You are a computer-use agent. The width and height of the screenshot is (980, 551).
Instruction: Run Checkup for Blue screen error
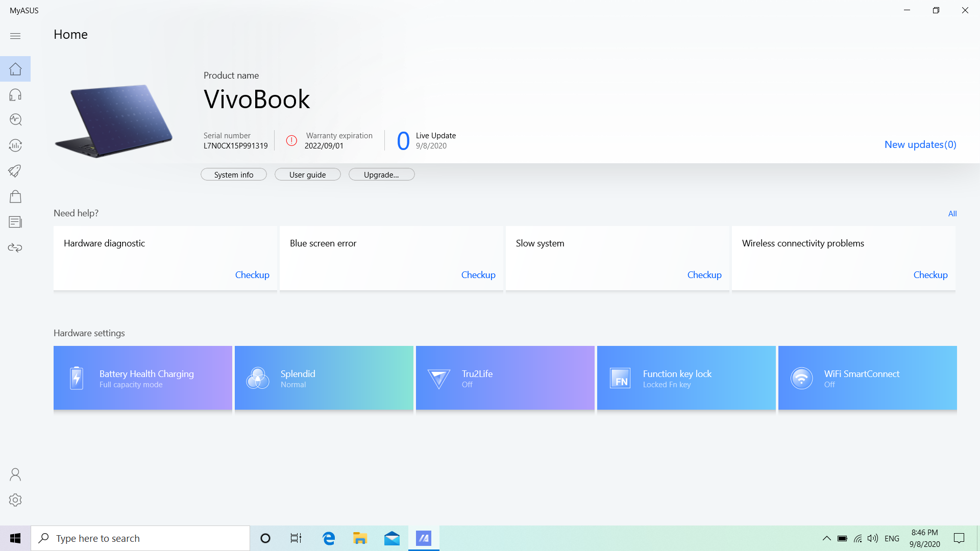pos(478,274)
